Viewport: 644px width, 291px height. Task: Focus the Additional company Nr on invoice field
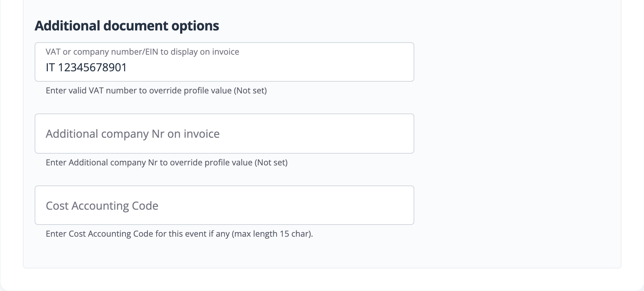(224, 134)
